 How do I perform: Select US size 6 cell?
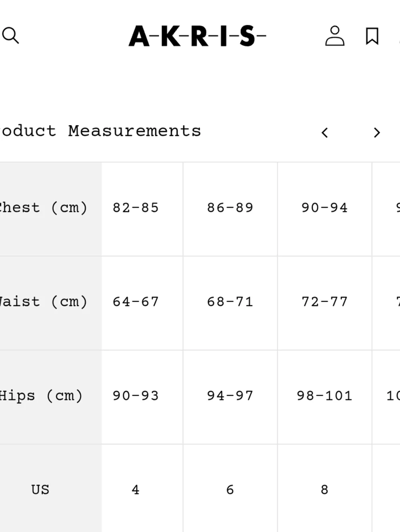(x=230, y=488)
